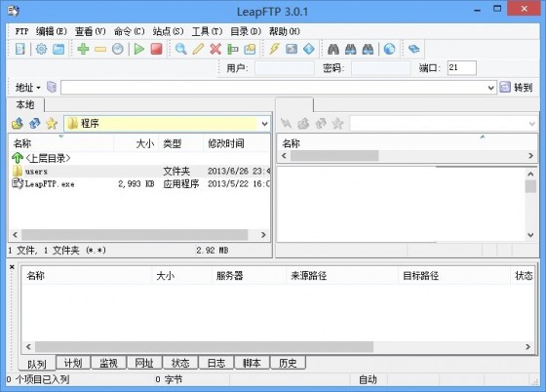Viewport: 546px width, 392px height.
Task: Open the 查看(V) menu
Action: [90, 31]
